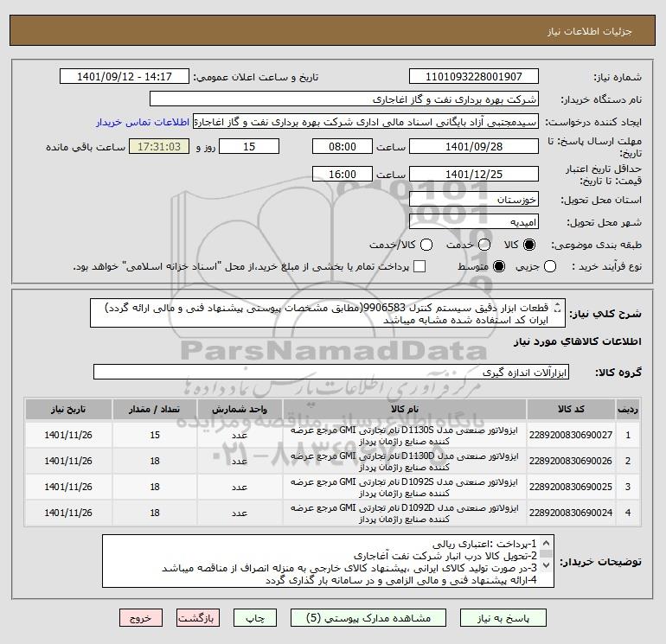Click the deadline hour field 08:00
This screenshot has width=666, height=644.
[x=343, y=147]
